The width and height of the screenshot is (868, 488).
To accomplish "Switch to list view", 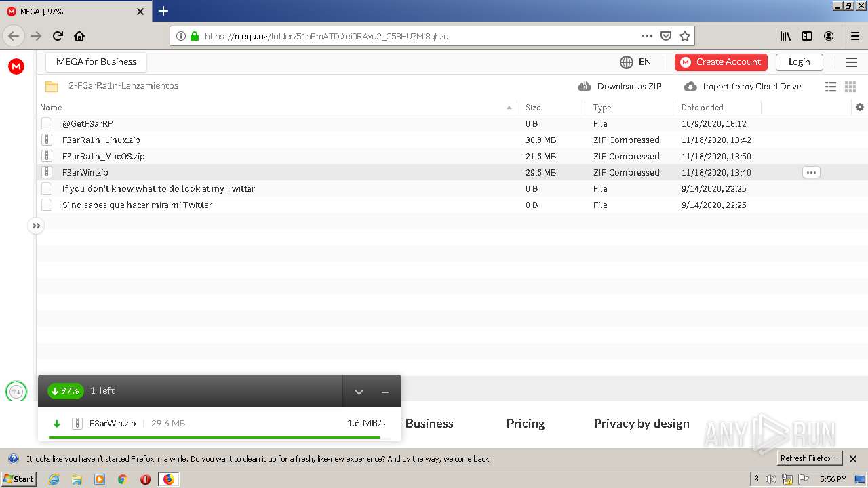I will pyautogui.click(x=831, y=87).
